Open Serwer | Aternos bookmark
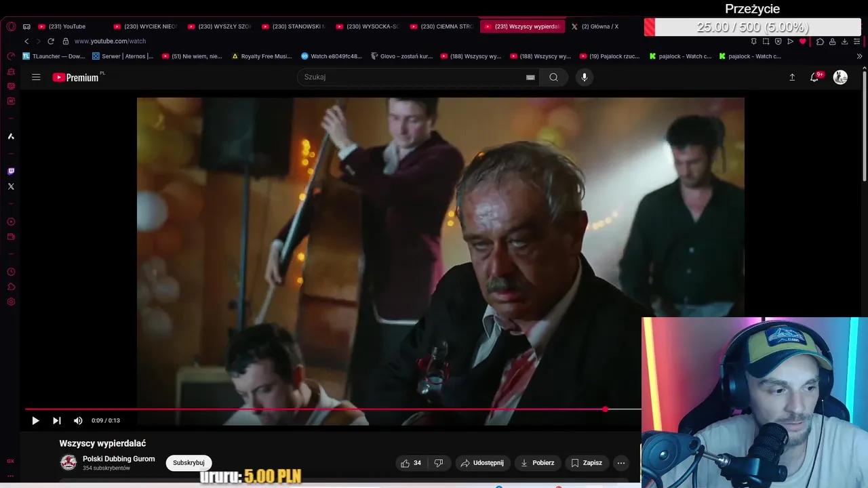The image size is (868, 488). tap(123, 56)
